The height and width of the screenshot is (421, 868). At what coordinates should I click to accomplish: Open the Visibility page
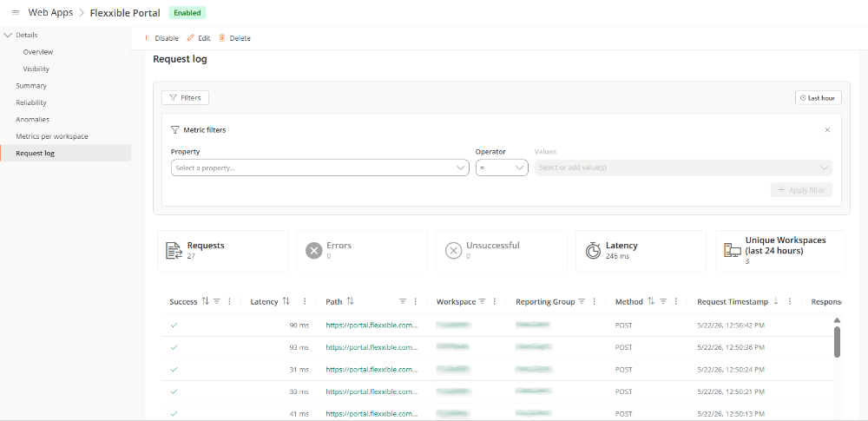(36, 69)
